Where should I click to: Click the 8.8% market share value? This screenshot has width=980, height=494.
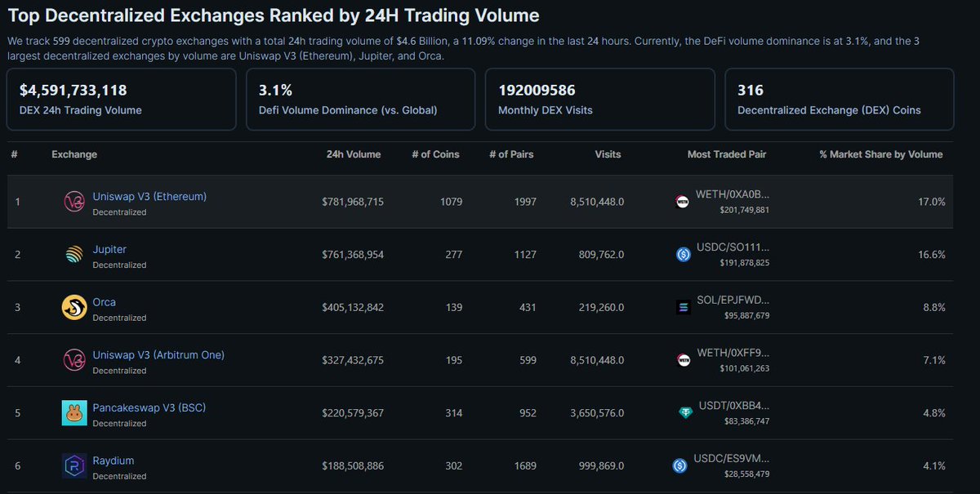934,308
